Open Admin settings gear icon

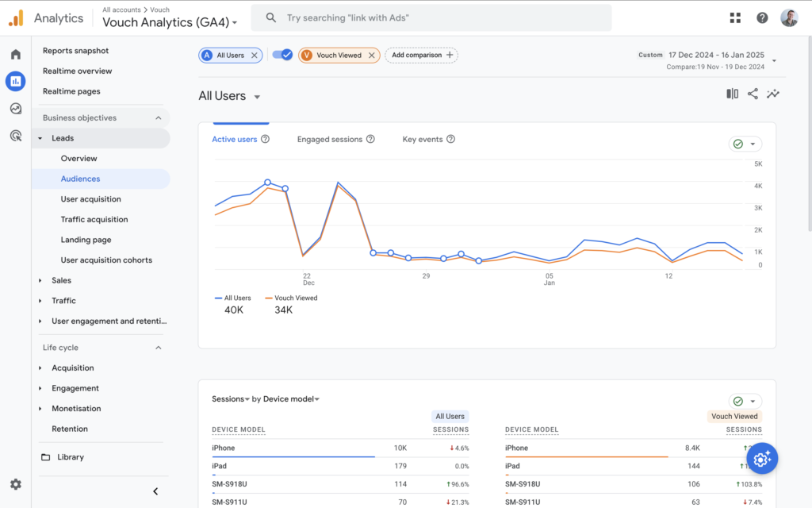(16, 484)
